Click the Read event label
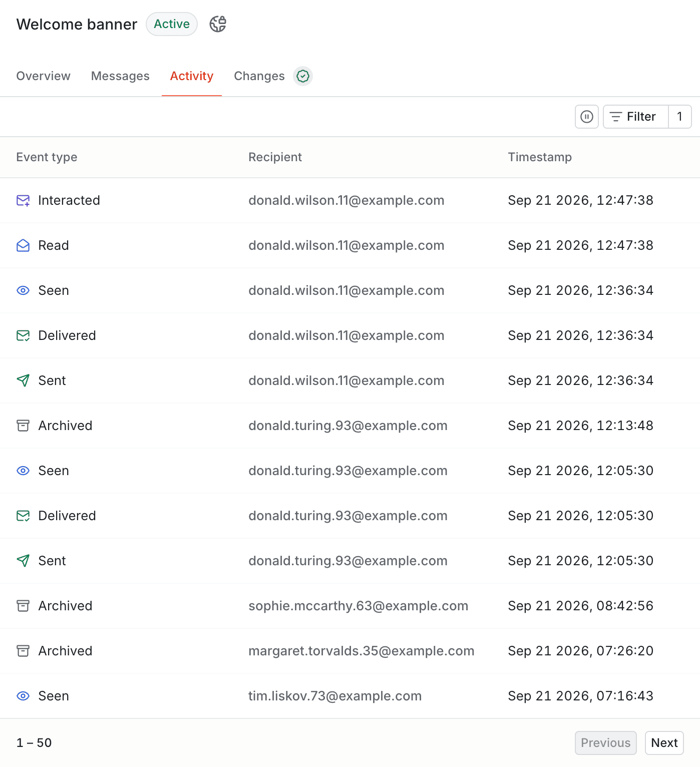The height and width of the screenshot is (767, 700). pyautogui.click(x=54, y=245)
